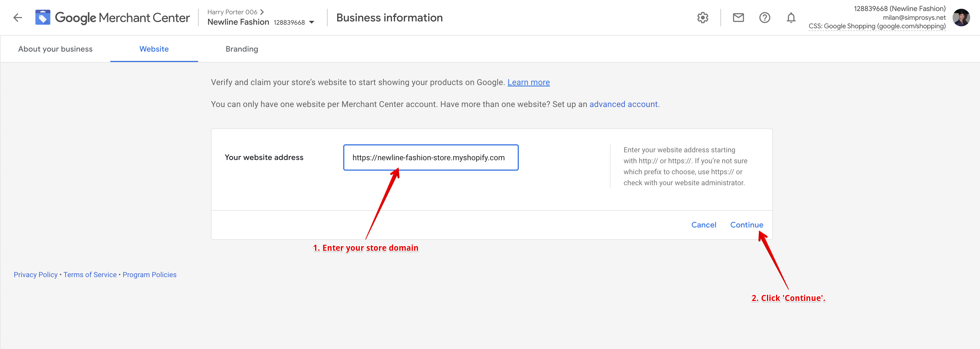Open the settings gear icon

pyautogui.click(x=703, y=18)
